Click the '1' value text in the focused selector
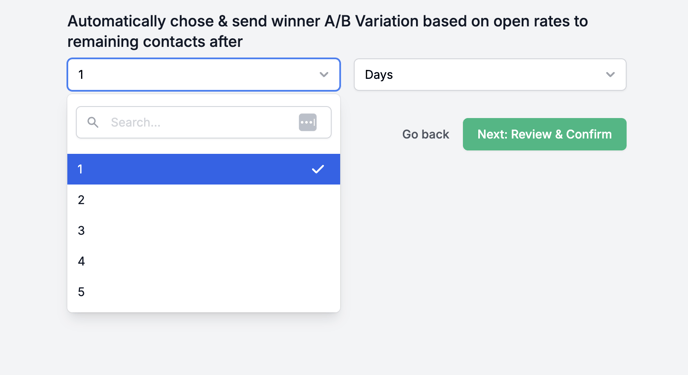 coord(81,75)
